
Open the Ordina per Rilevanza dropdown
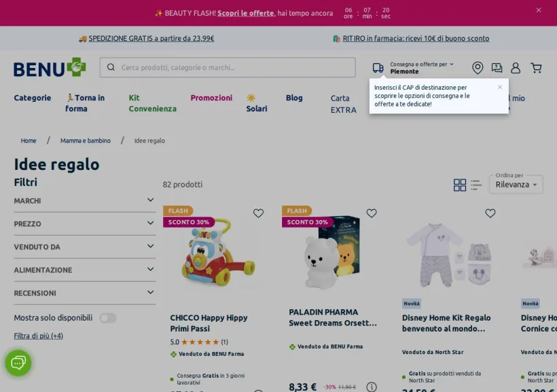pos(516,184)
